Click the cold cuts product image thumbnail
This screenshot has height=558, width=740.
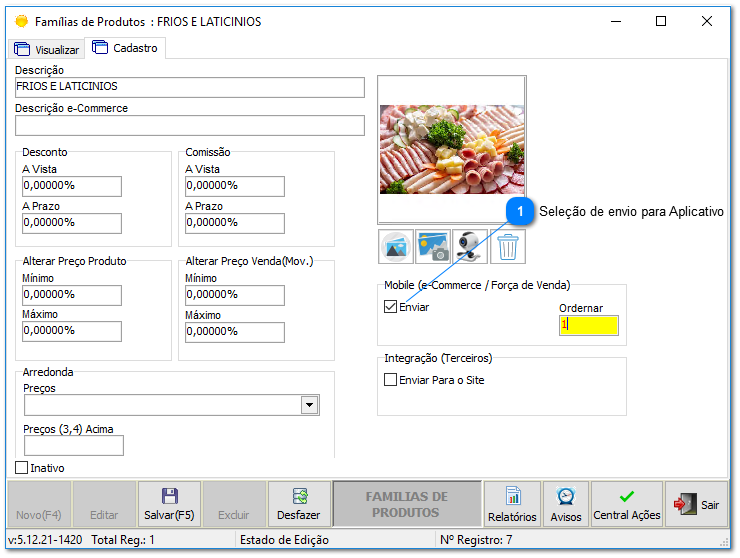click(x=452, y=149)
